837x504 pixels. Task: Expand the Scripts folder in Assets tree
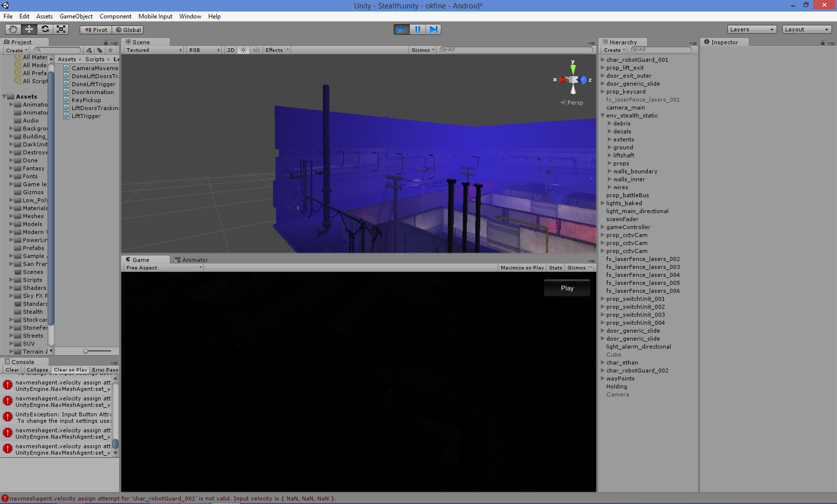pyautogui.click(x=11, y=280)
